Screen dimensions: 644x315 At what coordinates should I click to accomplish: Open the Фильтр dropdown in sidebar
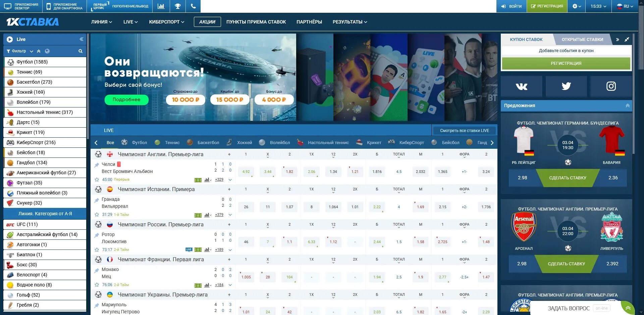point(20,51)
